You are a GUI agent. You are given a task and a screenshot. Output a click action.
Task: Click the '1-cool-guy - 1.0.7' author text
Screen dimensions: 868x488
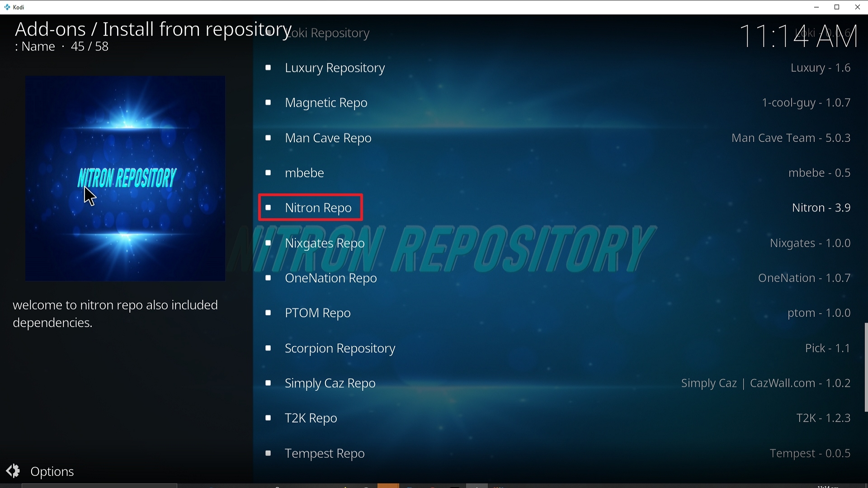coord(807,103)
